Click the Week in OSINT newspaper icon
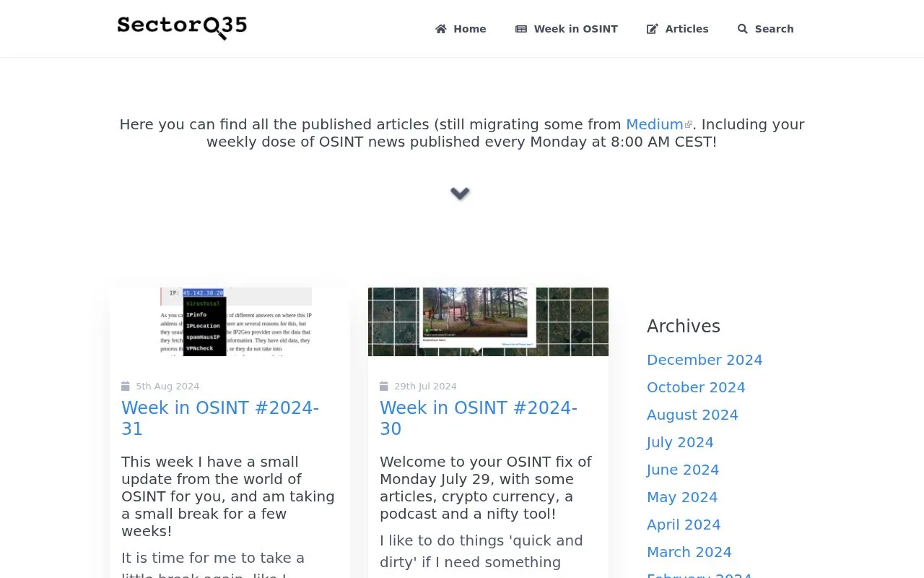The width and height of the screenshot is (924, 578). pos(521,29)
